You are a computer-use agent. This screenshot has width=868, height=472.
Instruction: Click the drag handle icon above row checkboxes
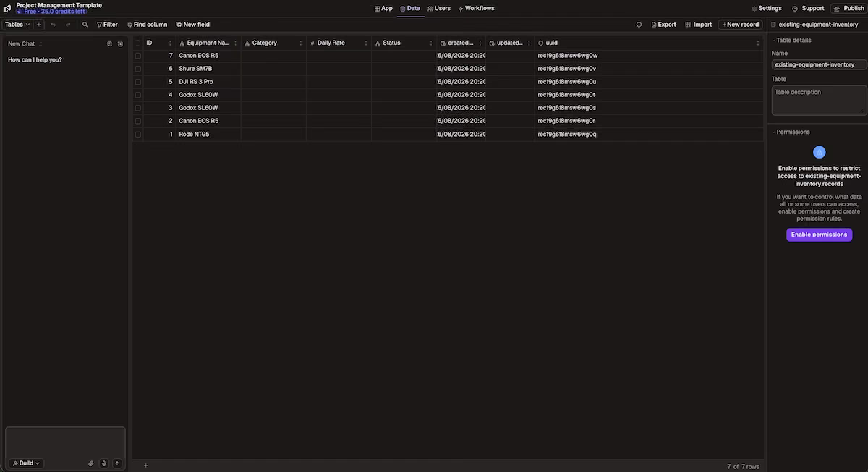click(137, 43)
